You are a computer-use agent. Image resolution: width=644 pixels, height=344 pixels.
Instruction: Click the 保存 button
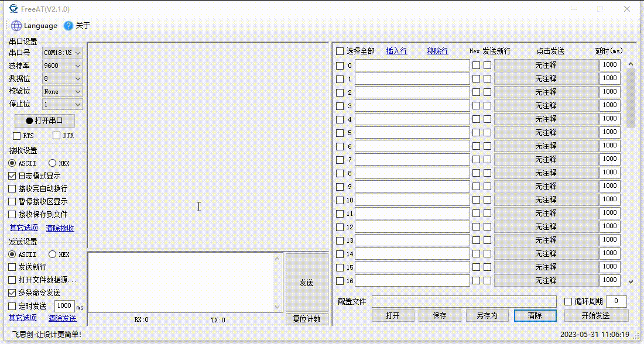pos(440,315)
